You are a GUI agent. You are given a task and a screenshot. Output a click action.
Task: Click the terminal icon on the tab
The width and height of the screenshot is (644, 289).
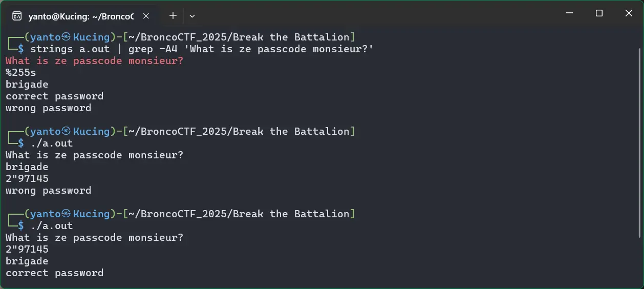[x=17, y=16]
